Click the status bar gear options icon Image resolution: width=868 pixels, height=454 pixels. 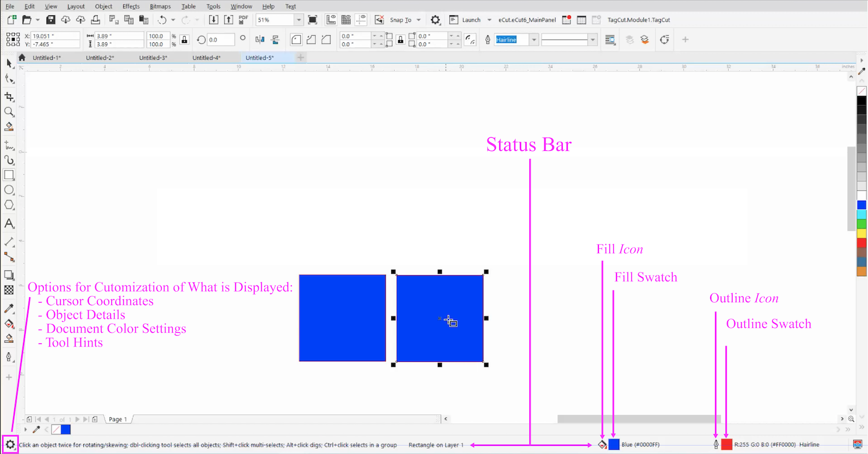tap(10, 445)
